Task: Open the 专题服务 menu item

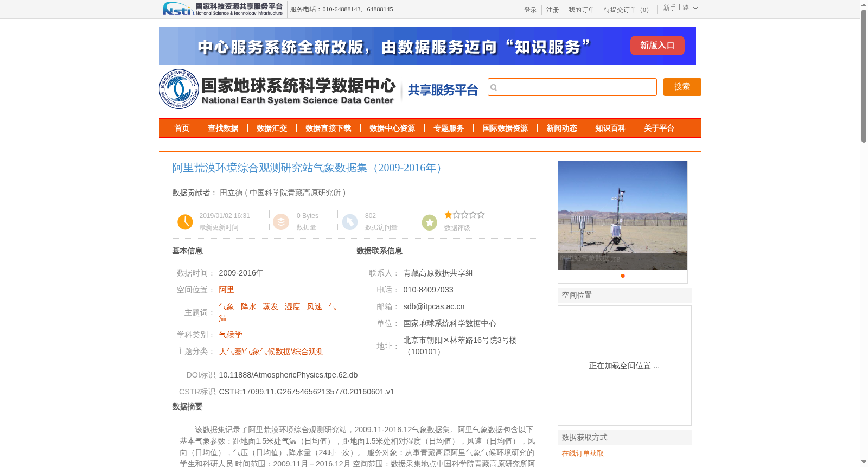Action: point(449,129)
